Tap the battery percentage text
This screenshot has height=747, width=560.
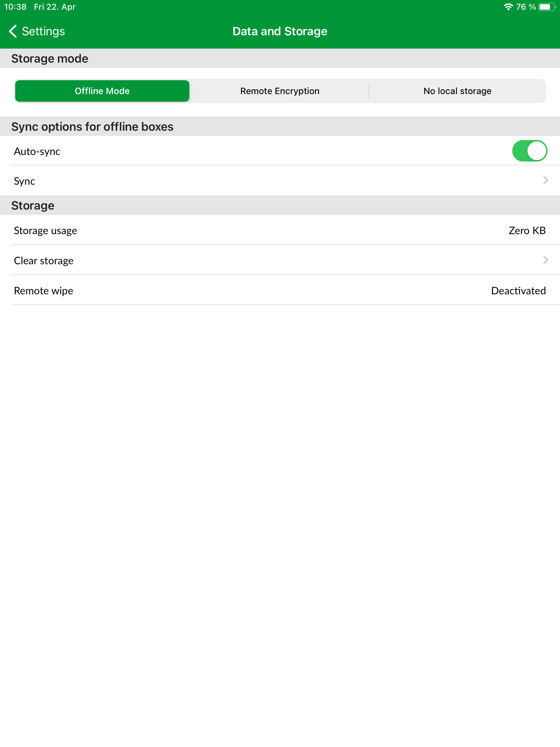(x=526, y=7)
